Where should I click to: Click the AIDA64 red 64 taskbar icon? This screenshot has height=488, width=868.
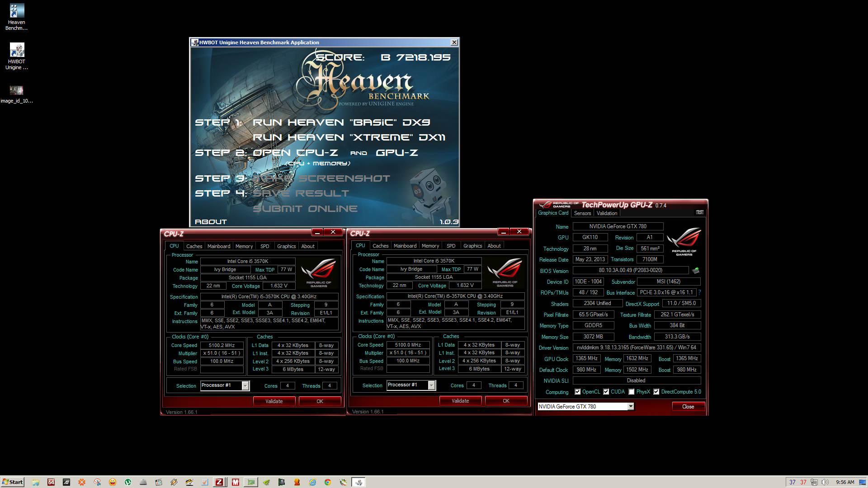point(51,482)
